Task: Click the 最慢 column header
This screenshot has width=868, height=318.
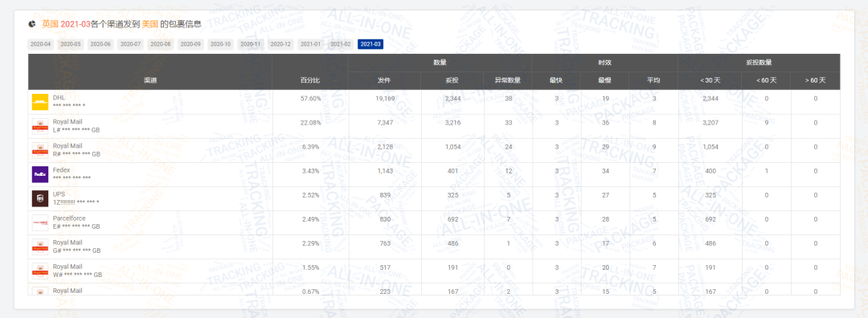Action: click(x=605, y=81)
